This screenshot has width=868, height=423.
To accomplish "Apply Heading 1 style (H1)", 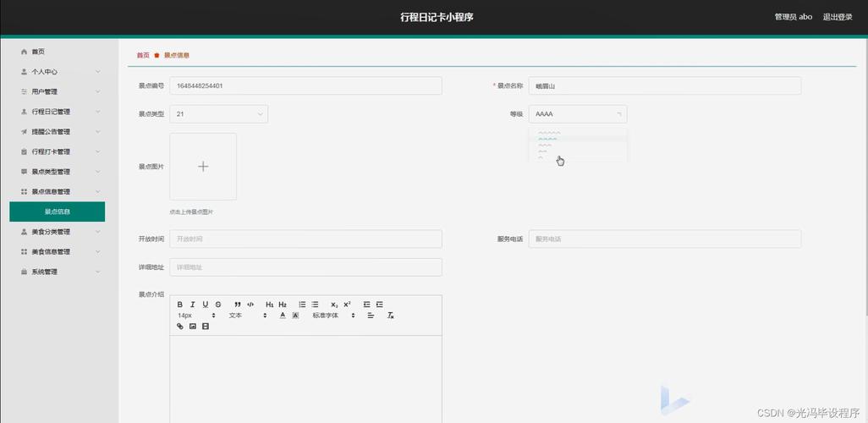I will coord(270,305).
